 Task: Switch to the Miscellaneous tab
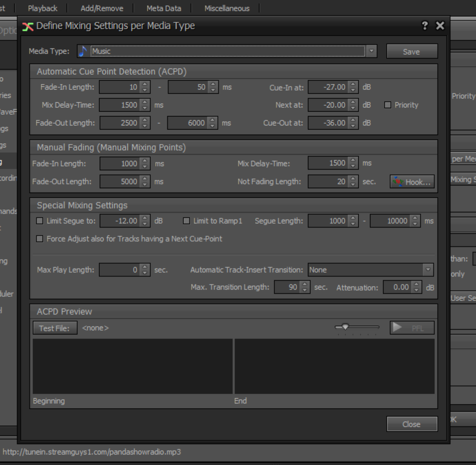coord(227,8)
